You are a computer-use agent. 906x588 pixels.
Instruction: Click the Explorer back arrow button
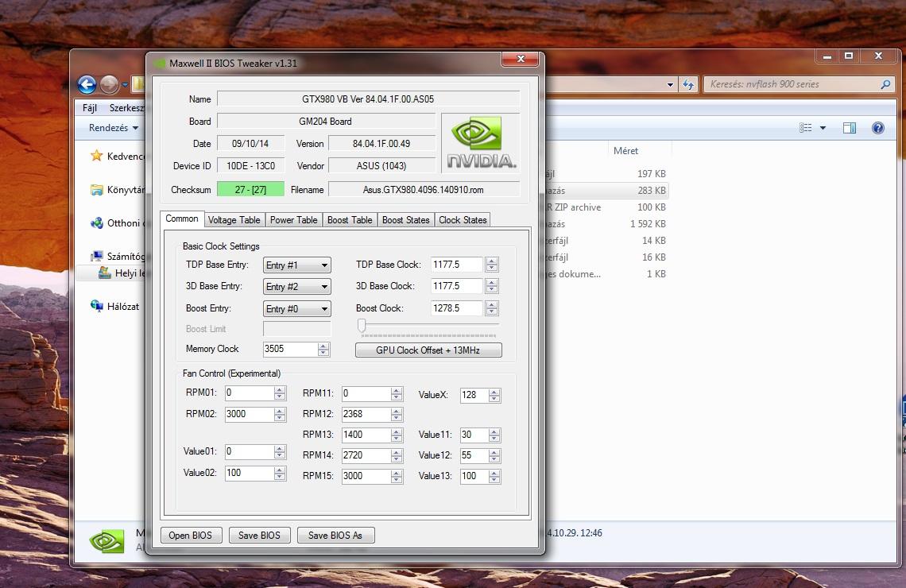tap(87, 85)
